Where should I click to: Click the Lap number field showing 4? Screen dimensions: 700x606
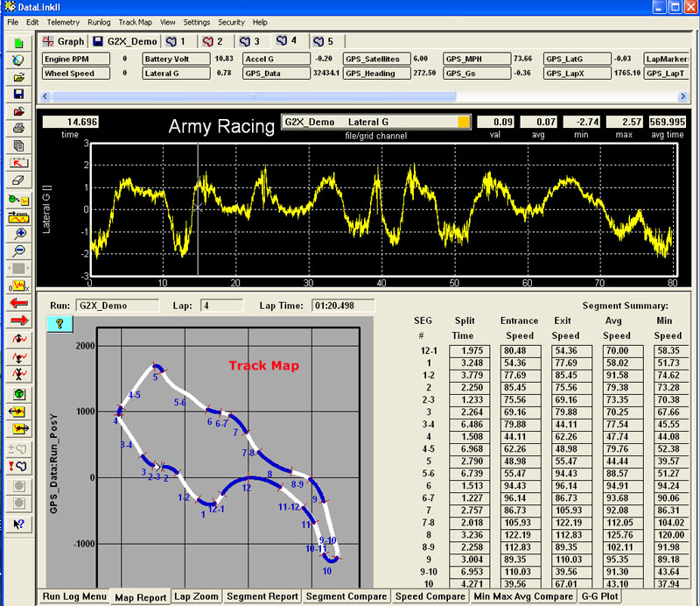[x=221, y=306]
